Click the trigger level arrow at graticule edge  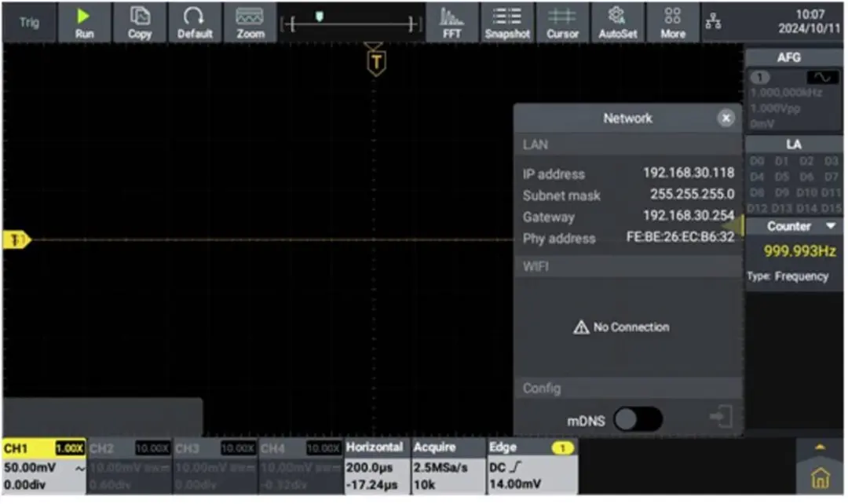pos(734,225)
